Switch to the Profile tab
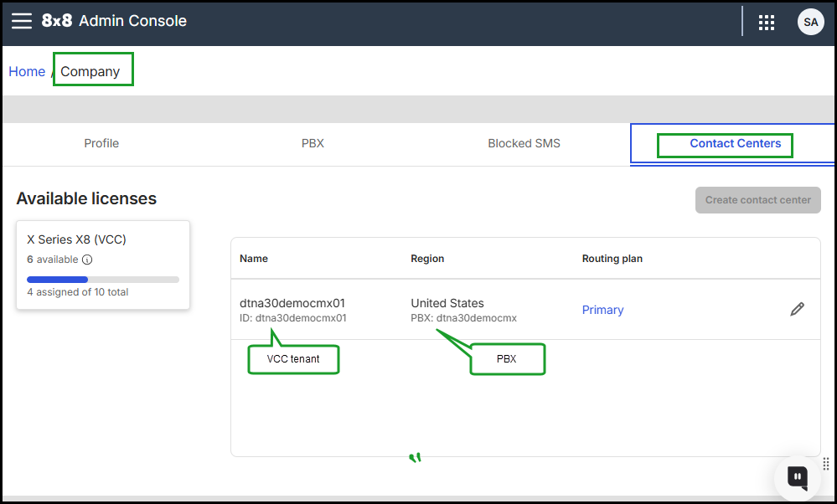 [x=101, y=143]
